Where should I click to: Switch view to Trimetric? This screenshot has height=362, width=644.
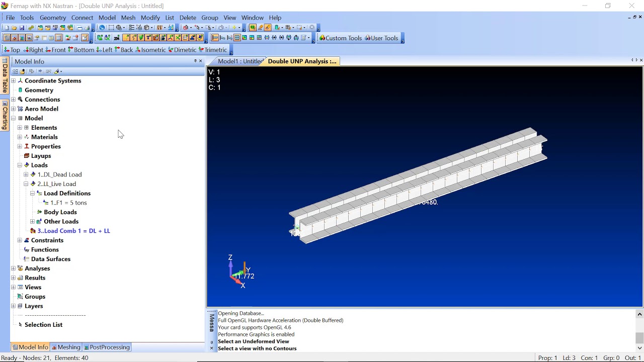(x=213, y=50)
